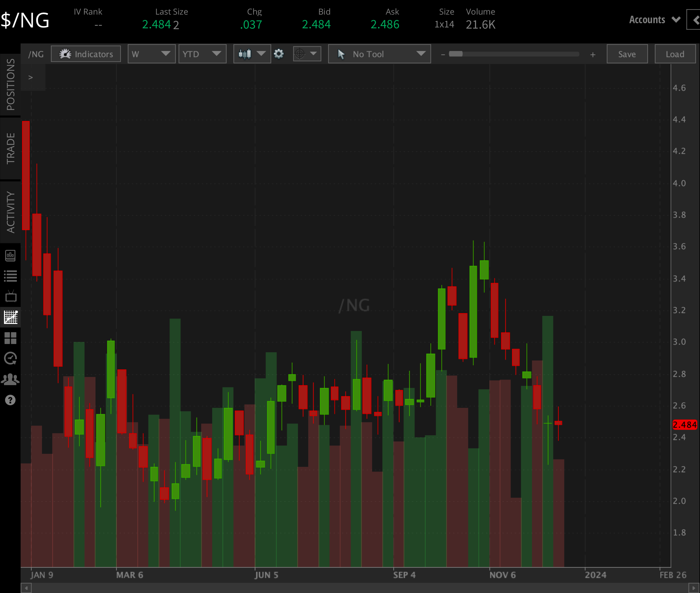Click the $/NG symbol header

[x=25, y=20]
